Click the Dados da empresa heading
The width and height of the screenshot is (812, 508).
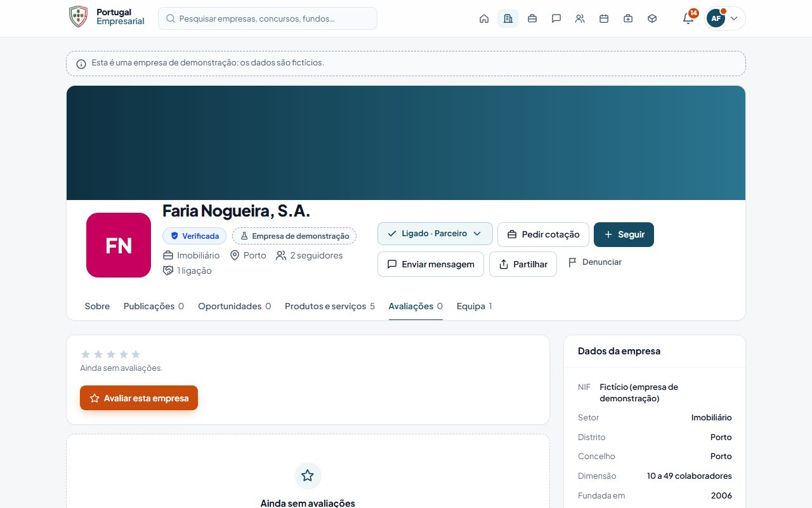(x=619, y=351)
